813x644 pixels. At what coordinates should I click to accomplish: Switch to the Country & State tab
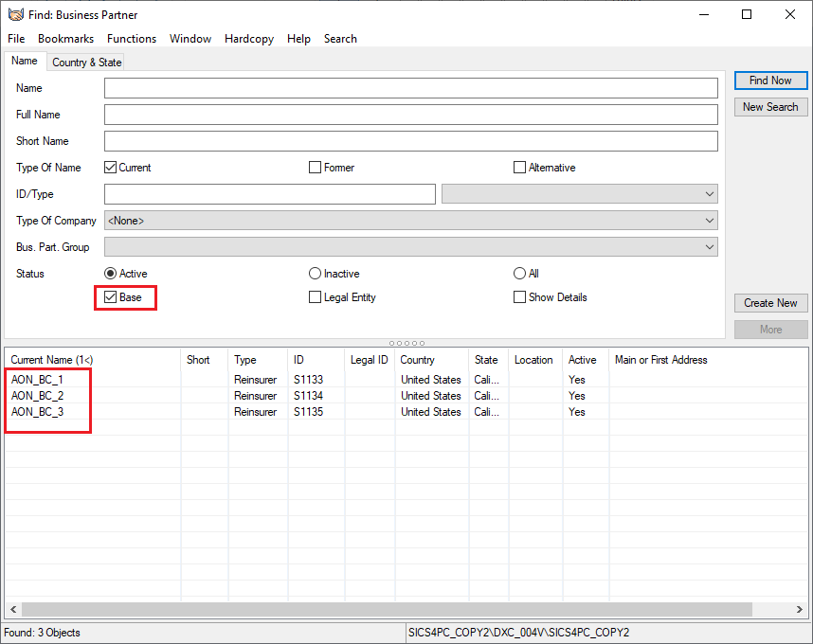click(x=86, y=63)
